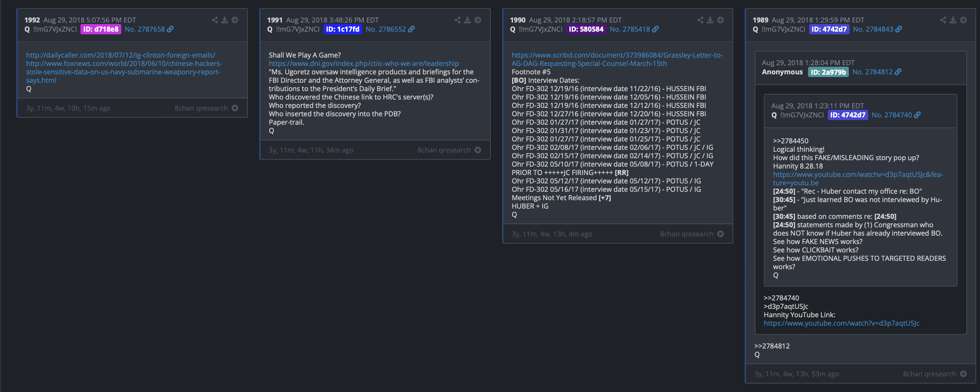The image size is (980, 392).
Task: Click the arrow circle icon on post 1989
Action: click(963, 20)
